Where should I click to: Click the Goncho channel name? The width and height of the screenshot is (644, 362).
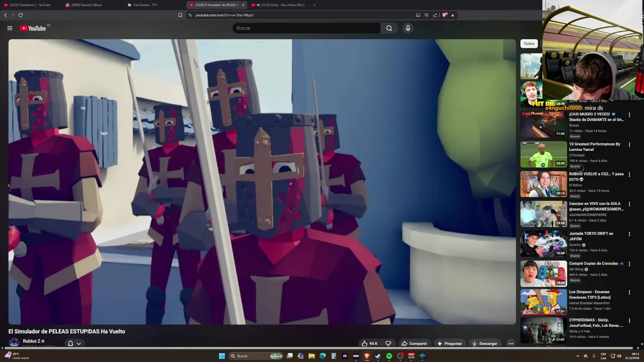[575, 245]
